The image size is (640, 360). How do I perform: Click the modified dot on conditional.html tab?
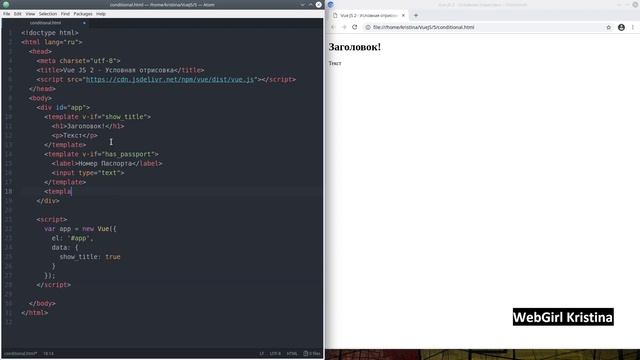point(84,23)
